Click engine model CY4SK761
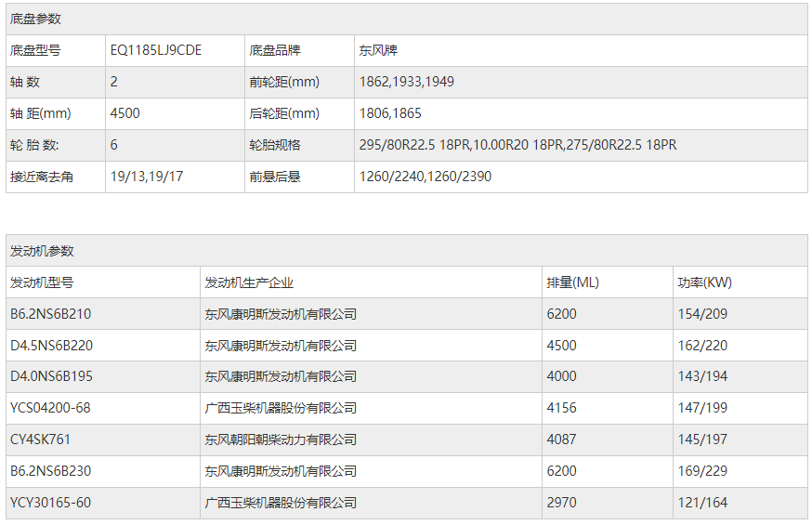Screen dimensions: 812x525 point(41,440)
